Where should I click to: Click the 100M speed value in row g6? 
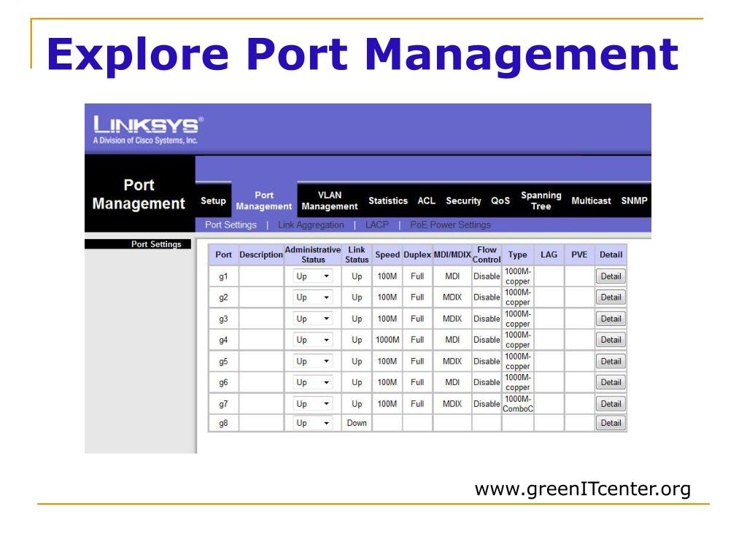click(x=387, y=382)
